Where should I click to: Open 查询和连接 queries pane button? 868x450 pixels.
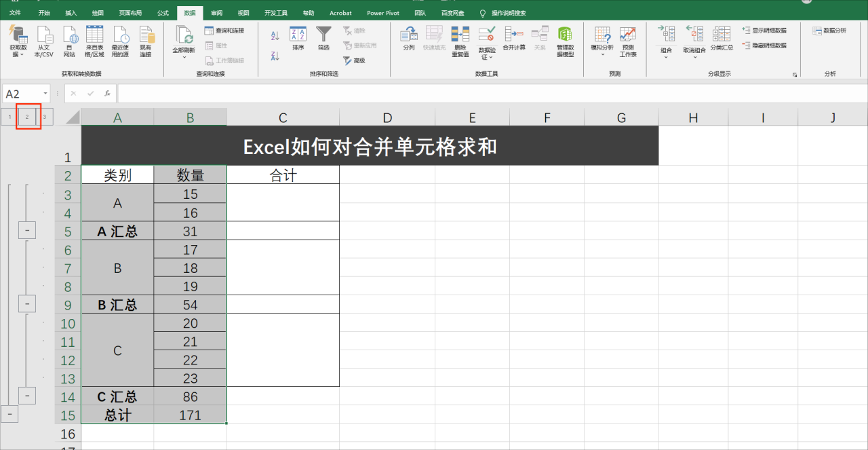[x=224, y=31]
